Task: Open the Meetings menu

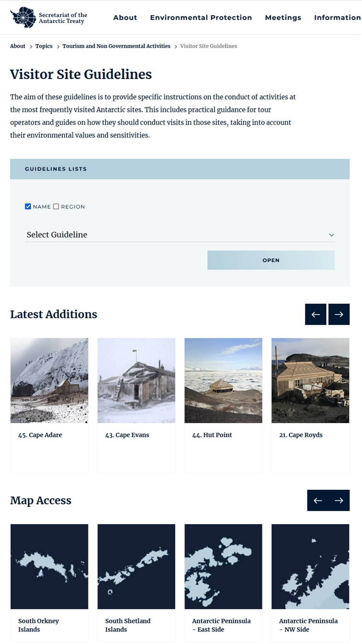Action: pos(283,18)
